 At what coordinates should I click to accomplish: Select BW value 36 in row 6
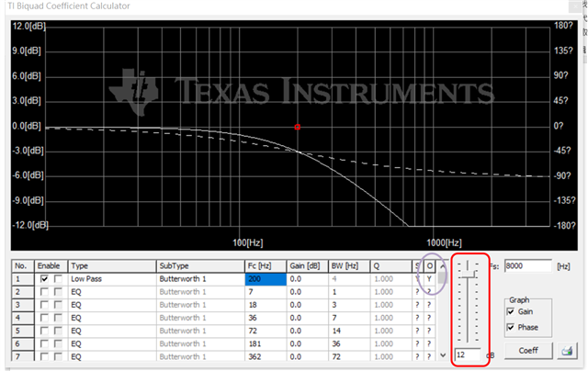coord(349,343)
